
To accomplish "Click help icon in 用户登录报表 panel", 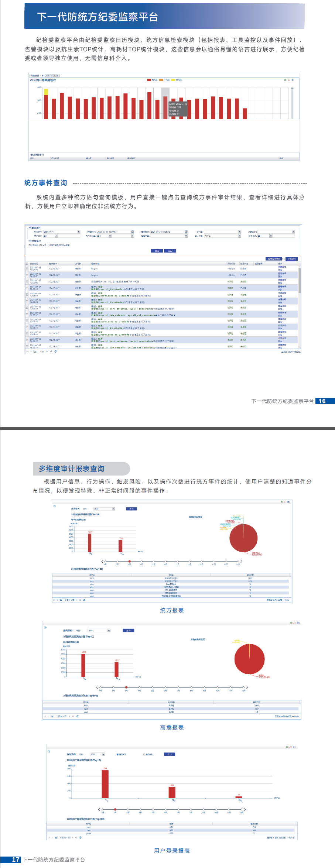I will point(49,751).
